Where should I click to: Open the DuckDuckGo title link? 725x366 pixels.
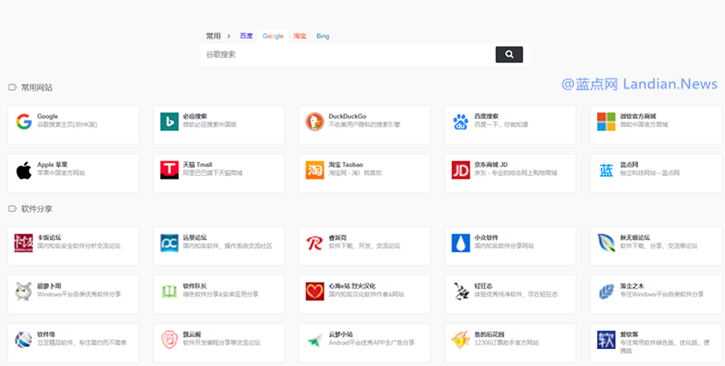click(347, 116)
